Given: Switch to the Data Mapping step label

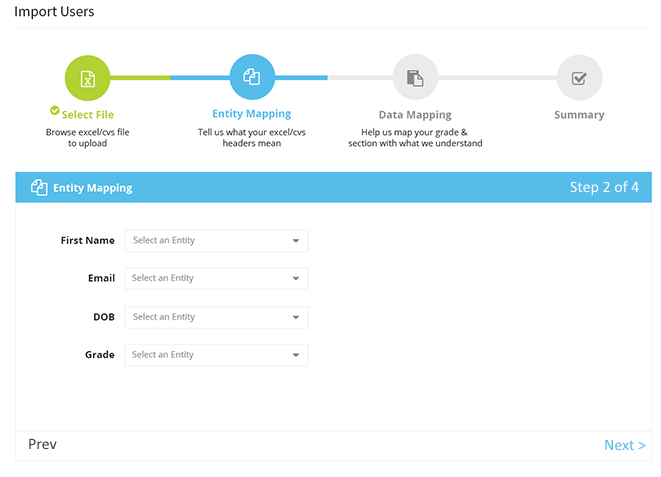Looking at the screenshot, I should click(415, 115).
